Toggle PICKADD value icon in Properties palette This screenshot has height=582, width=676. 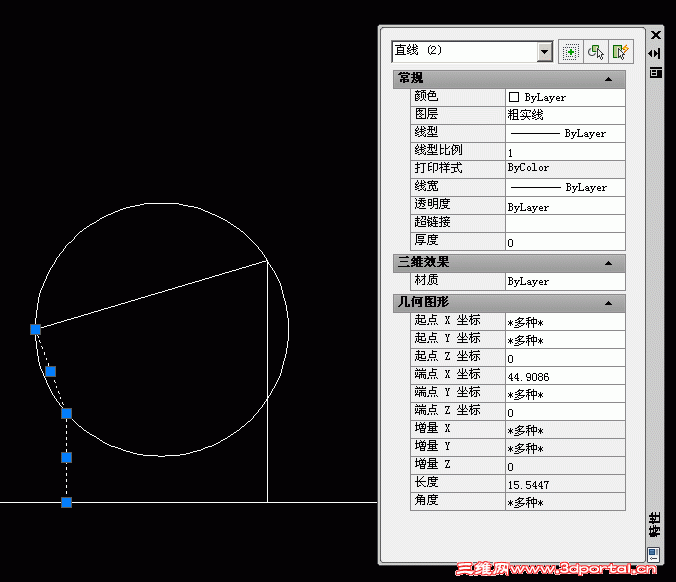click(570, 52)
